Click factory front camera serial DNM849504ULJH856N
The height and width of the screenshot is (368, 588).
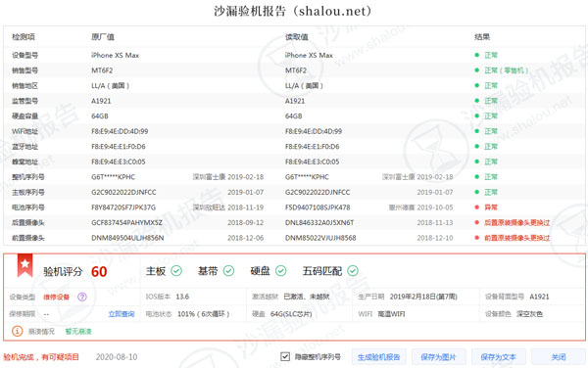[x=127, y=238]
